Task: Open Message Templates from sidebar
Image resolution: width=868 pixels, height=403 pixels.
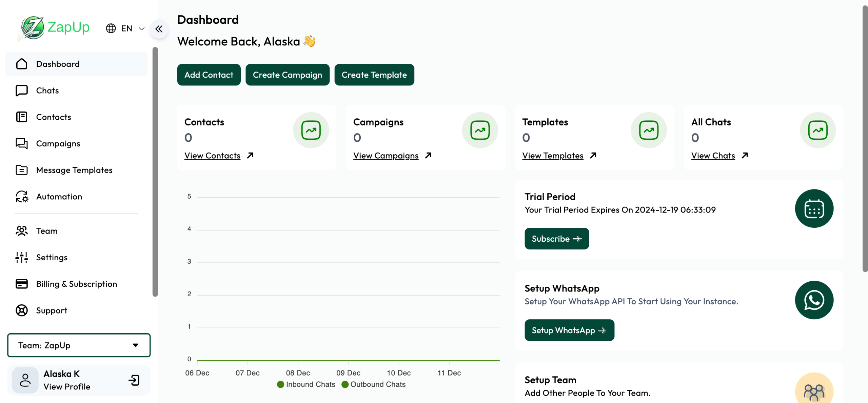Action: tap(74, 170)
